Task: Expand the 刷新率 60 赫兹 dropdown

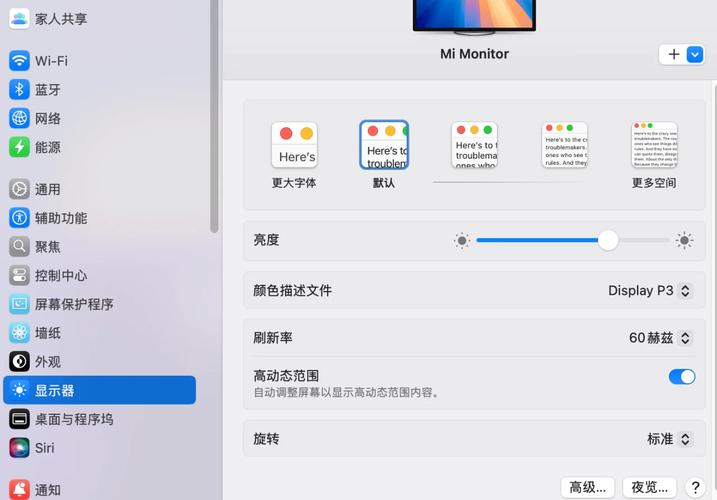Action: (660, 338)
